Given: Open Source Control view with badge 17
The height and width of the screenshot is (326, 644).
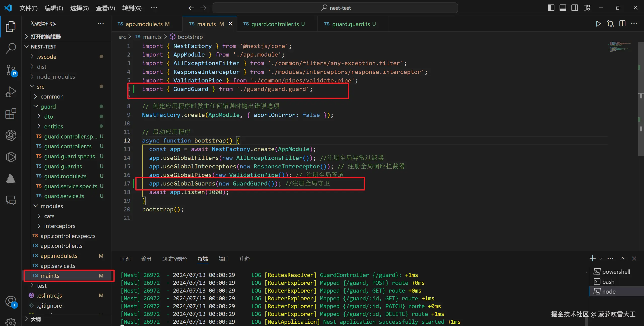Looking at the screenshot, I should click(x=11, y=70).
